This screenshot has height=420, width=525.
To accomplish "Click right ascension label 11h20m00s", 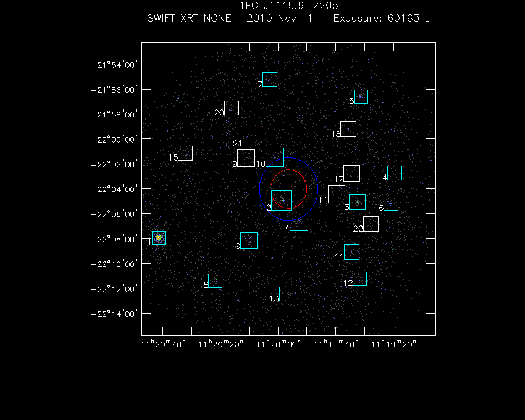I will click(x=278, y=344).
